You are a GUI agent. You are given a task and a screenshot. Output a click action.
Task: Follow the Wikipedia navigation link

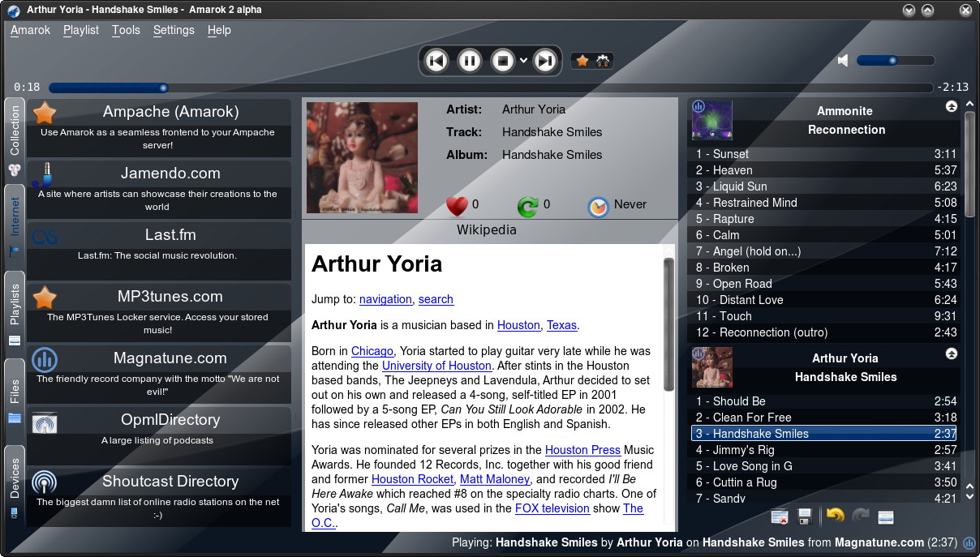[x=385, y=299]
